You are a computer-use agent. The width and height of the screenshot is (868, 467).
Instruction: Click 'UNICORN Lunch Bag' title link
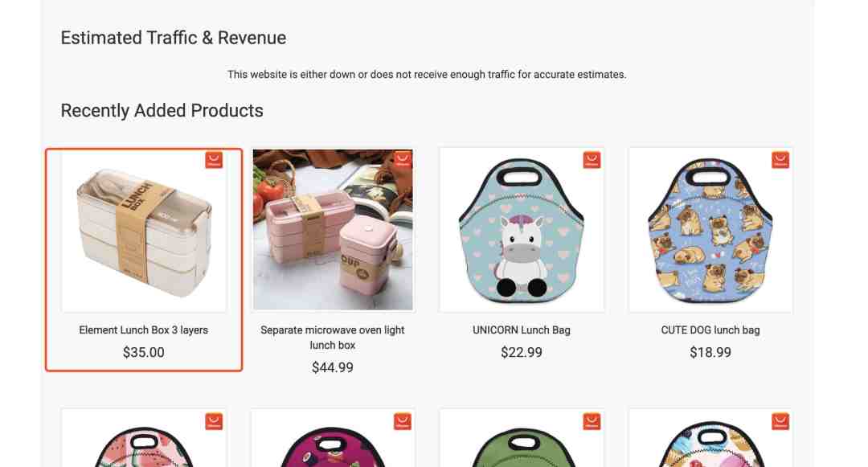coord(522,330)
